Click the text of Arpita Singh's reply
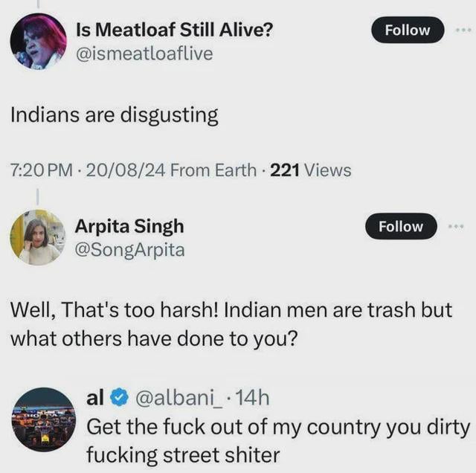The height and width of the screenshot is (473, 476). [231, 323]
